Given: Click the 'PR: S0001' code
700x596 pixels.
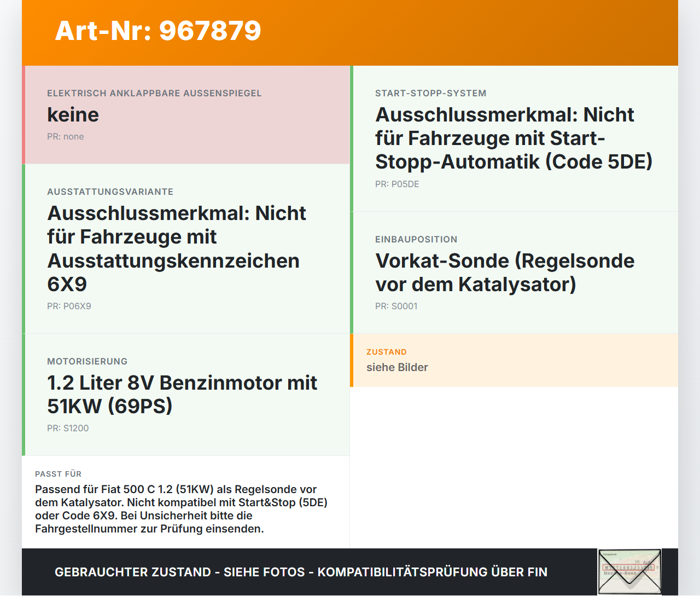Looking at the screenshot, I should coord(396,306).
